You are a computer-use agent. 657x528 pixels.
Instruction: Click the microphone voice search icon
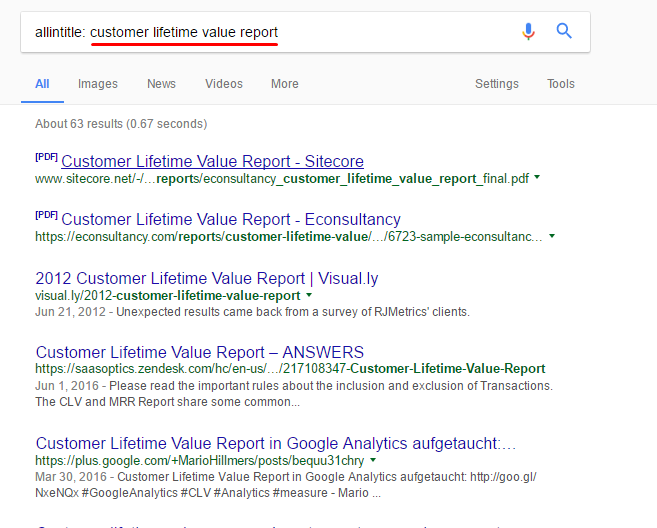coord(528,31)
